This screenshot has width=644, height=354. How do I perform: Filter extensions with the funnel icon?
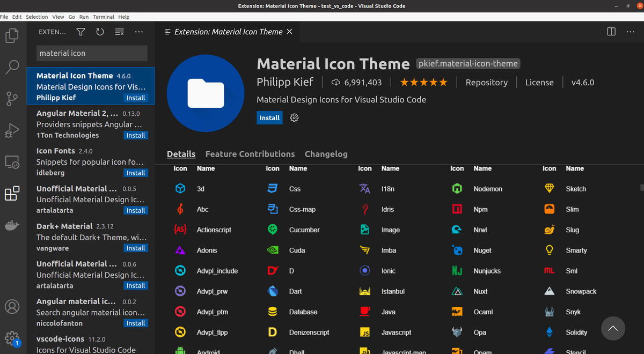(80, 32)
